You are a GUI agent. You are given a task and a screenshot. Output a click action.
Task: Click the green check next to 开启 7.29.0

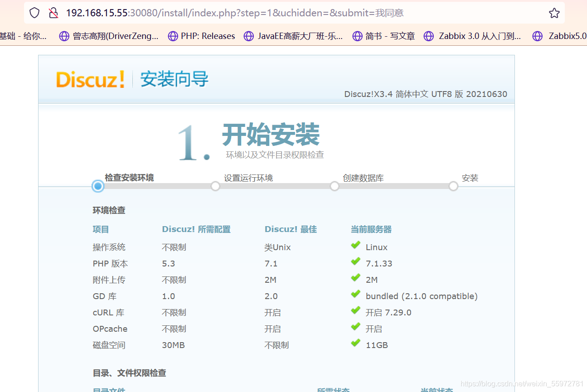coord(355,310)
